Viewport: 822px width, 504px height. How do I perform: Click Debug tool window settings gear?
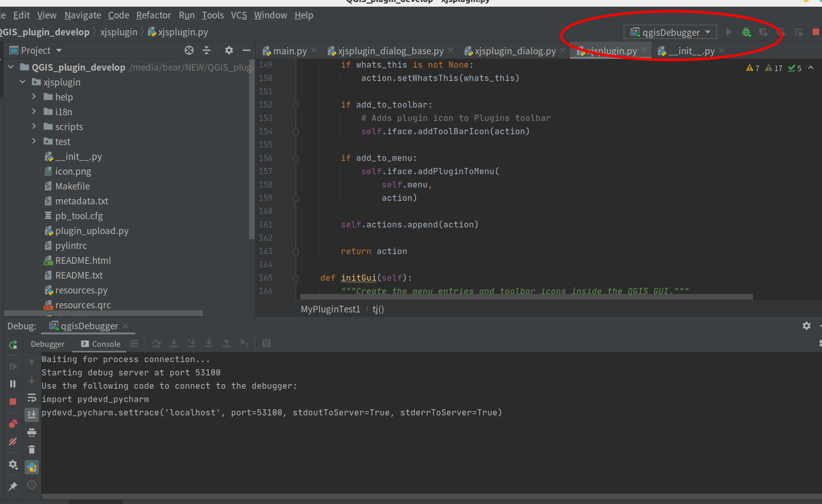click(x=807, y=326)
